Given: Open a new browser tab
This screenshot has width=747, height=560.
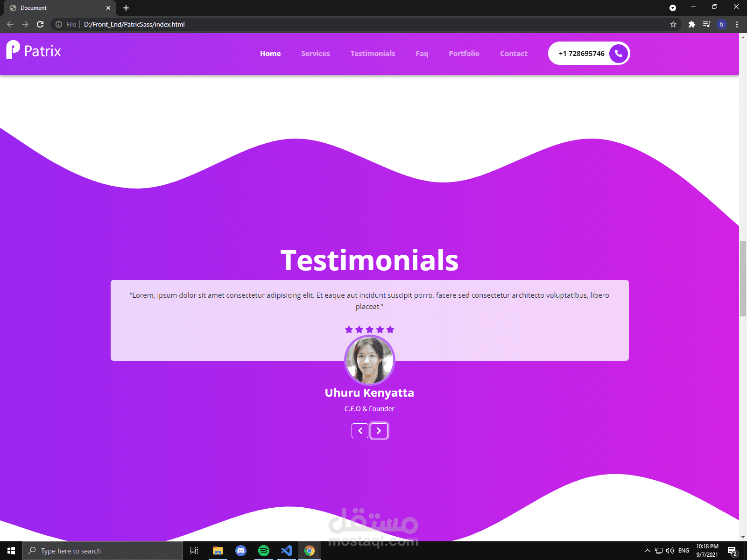Looking at the screenshot, I should (x=126, y=8).
